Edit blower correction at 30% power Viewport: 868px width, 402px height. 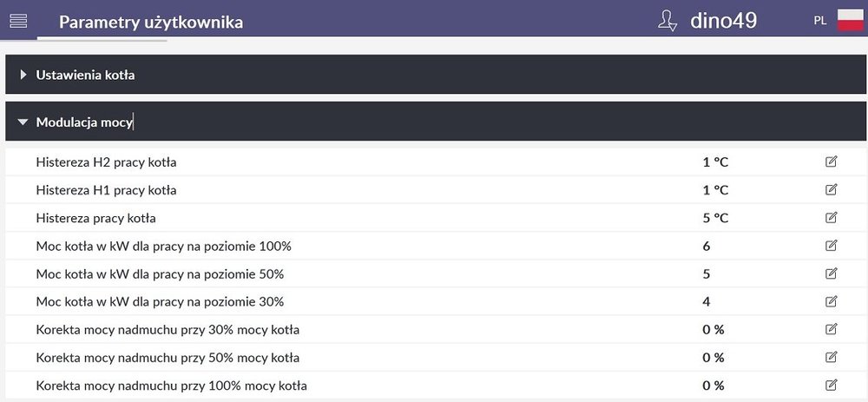pyautogui.click(x=832, y=329)
